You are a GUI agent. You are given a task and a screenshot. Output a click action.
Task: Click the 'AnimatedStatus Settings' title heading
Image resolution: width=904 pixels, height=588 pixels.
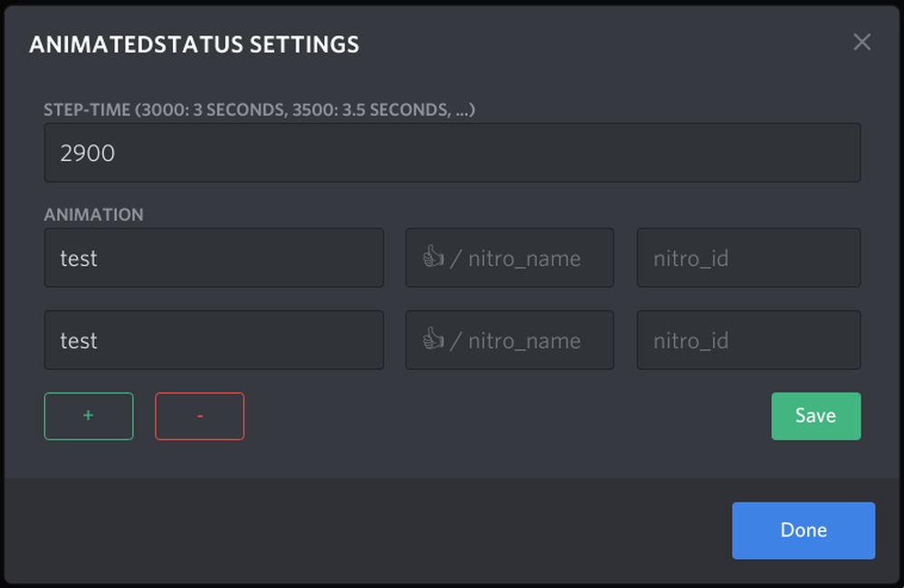(194, 44)
